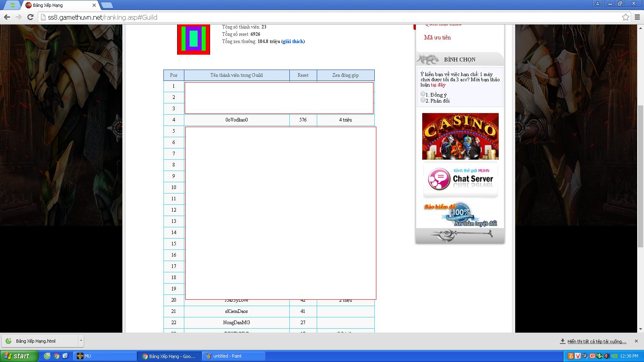644x362 pixels.
Task: Bookmark this page with the star icon
Action: 625,17
